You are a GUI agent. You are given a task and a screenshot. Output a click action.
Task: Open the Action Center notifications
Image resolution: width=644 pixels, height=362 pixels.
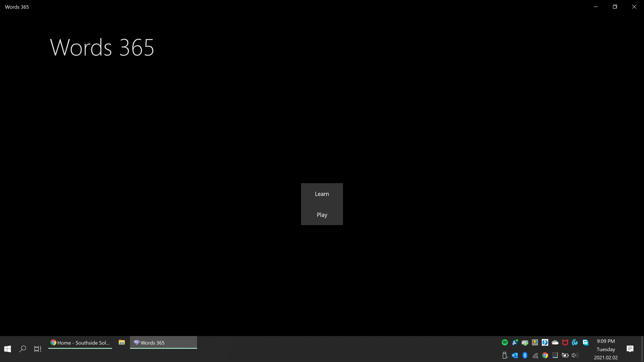tap(630, 349)
